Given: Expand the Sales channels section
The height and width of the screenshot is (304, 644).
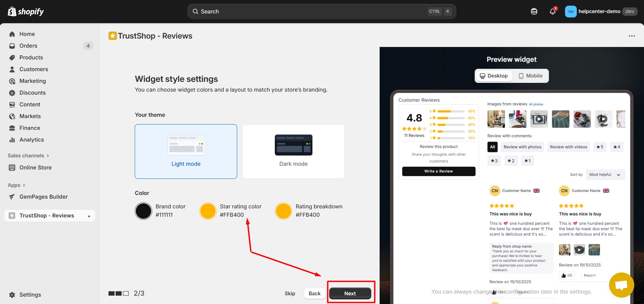Looking at the screenshot, I should (29, 156).
